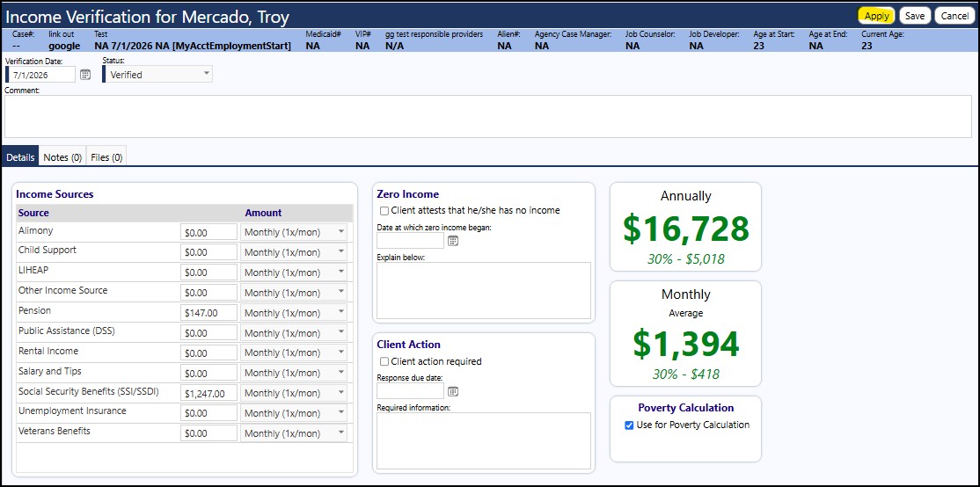Screen dimensions: 980x487
Task: Click the Required information text area
Action: [484, 440]
